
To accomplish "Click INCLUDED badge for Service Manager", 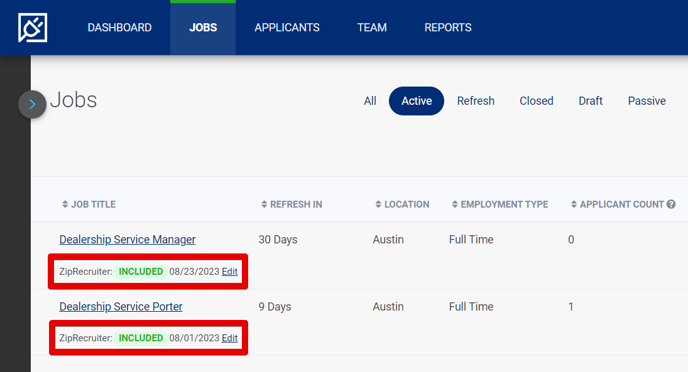I will tap(141, 272).
